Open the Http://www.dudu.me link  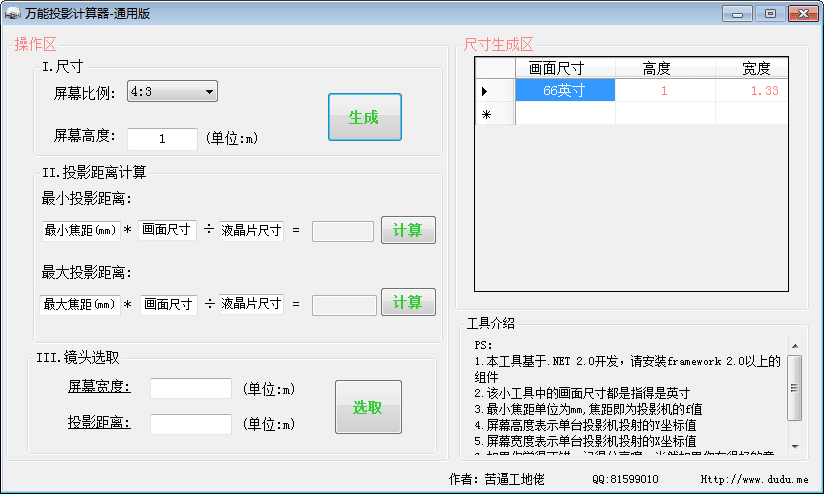pos(754,480)
